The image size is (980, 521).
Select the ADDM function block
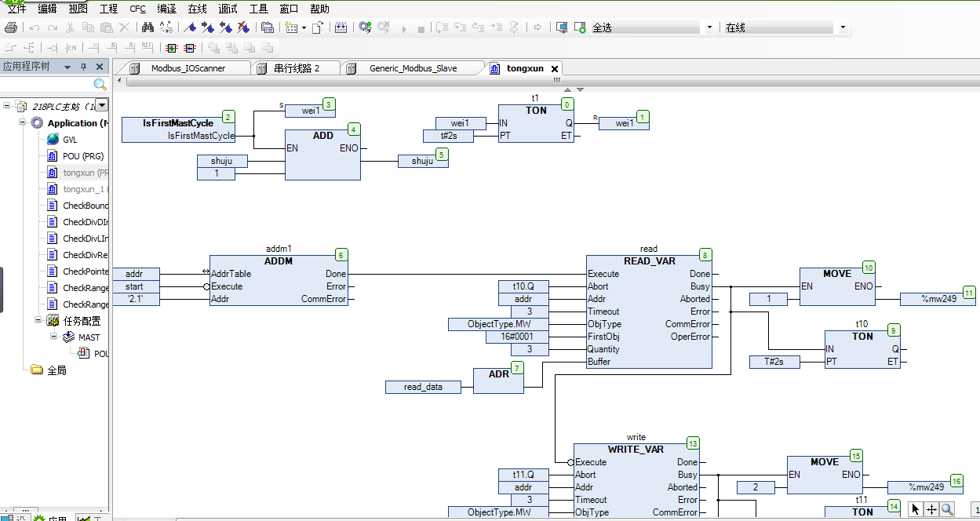(278, 280)
